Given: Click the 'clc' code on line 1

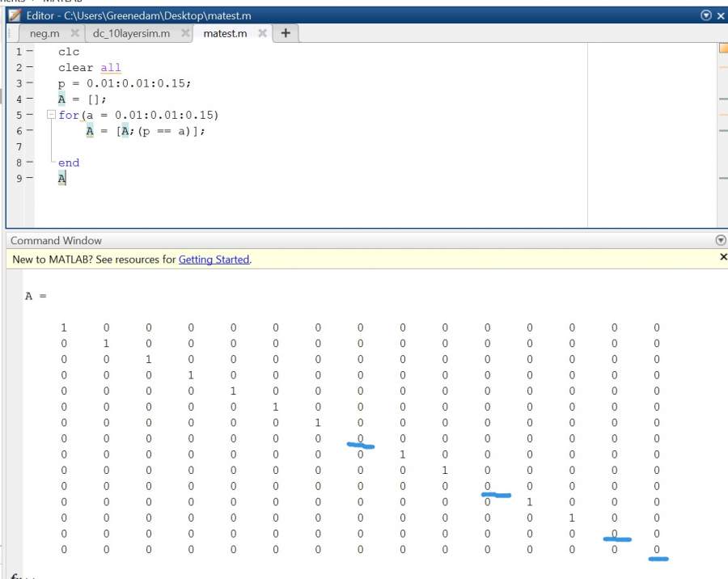Looking at the screenshot, I should 69,52.
